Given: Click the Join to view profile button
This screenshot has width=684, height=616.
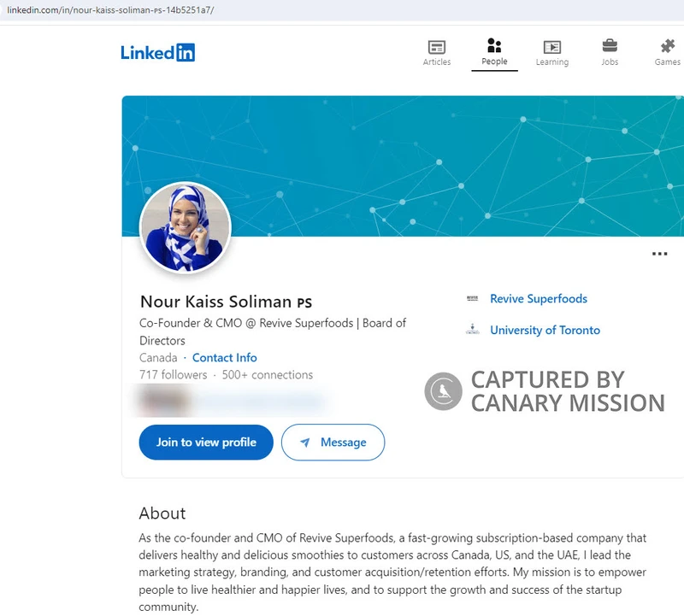Looking at the screenshot, I should pyautogui.click(x=206, y=442).
